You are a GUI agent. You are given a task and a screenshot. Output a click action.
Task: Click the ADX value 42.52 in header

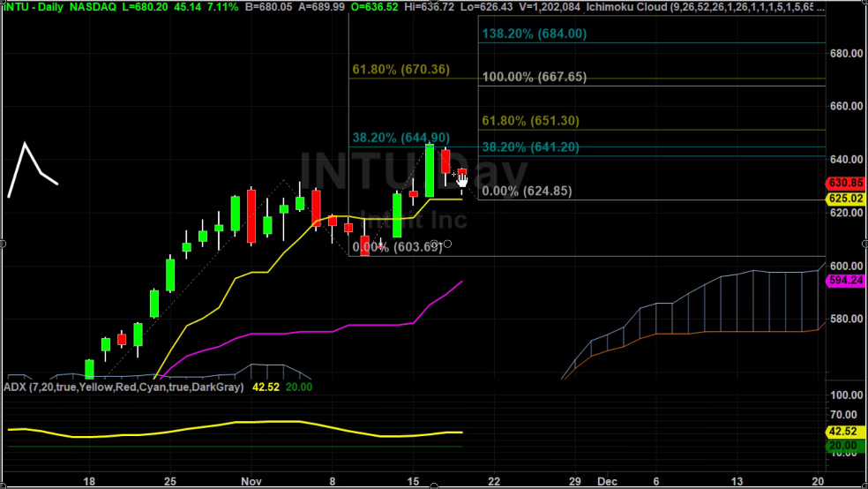click(x=266, y=387)
